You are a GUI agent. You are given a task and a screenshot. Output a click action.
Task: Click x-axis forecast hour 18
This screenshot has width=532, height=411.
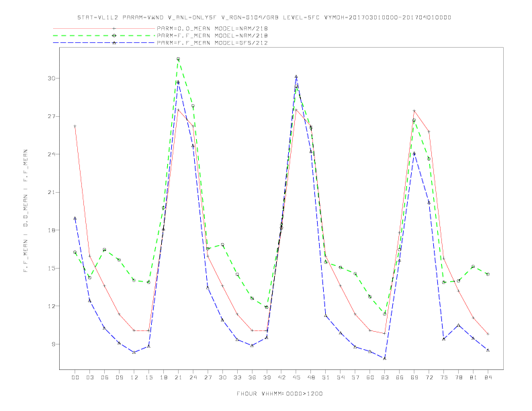click(163, 377)
